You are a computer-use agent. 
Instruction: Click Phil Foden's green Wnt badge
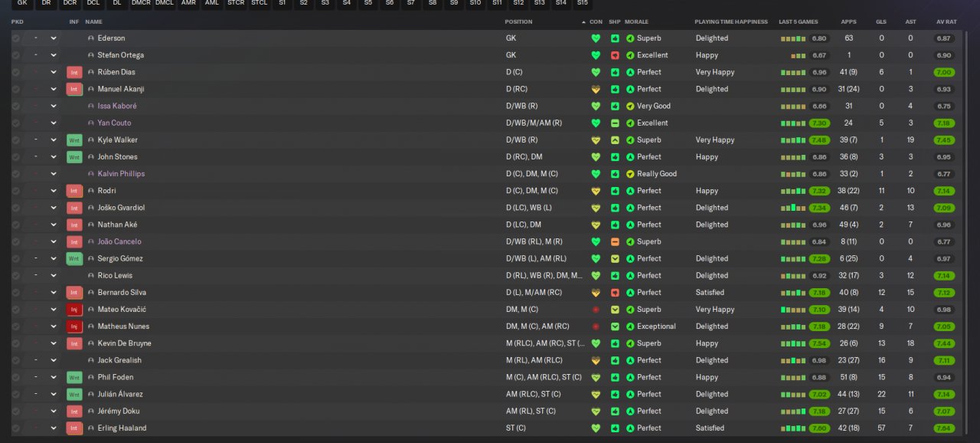coord(74,377)
